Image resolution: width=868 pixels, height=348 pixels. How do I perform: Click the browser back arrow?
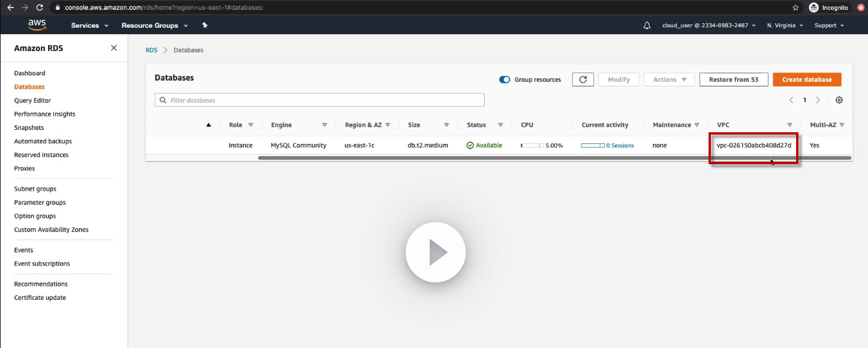(x=10, y=8)
